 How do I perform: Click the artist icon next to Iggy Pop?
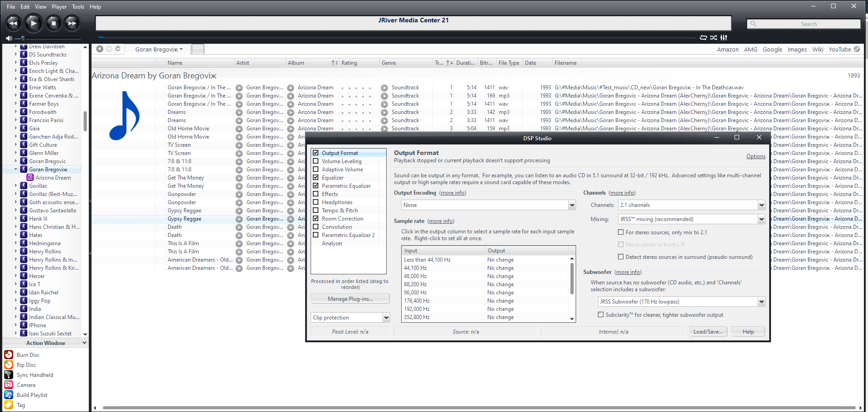[24, 300]
